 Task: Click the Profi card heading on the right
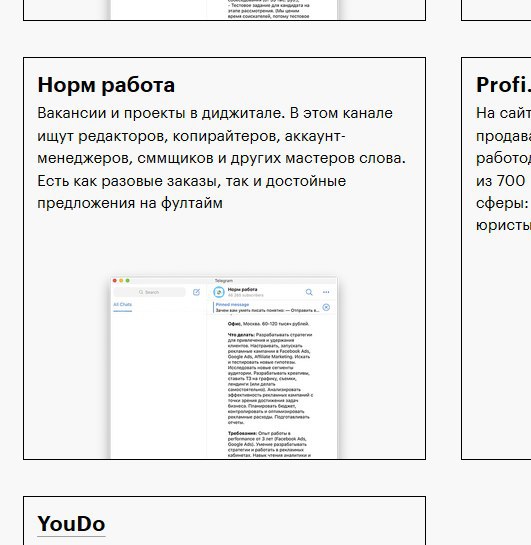point(503,85)
